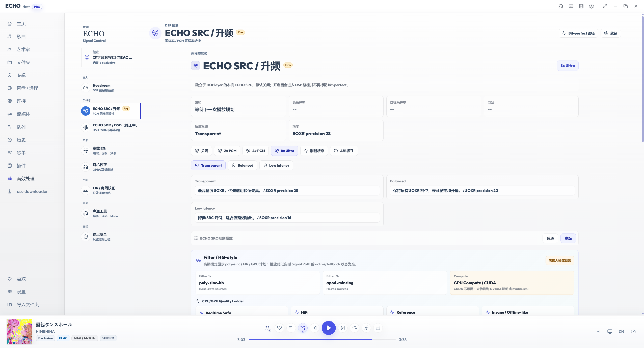Click the 刷新状态 button

click(314, 151)
